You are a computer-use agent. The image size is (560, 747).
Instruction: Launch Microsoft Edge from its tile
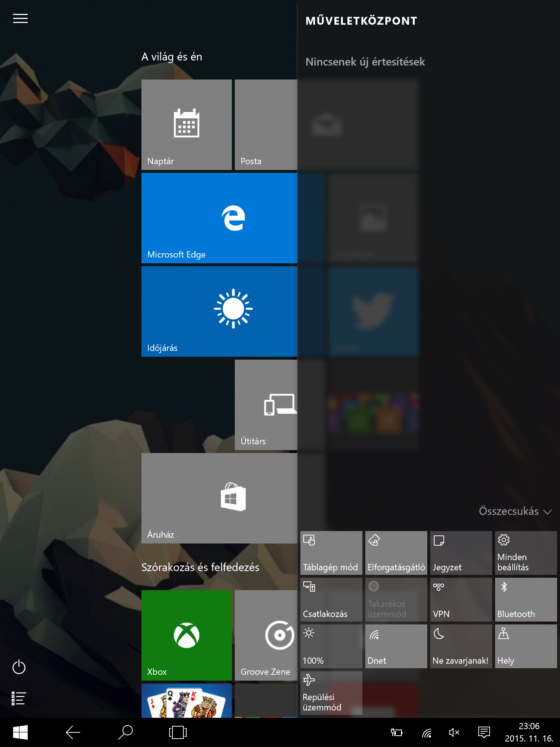click(x=219, y=218)
